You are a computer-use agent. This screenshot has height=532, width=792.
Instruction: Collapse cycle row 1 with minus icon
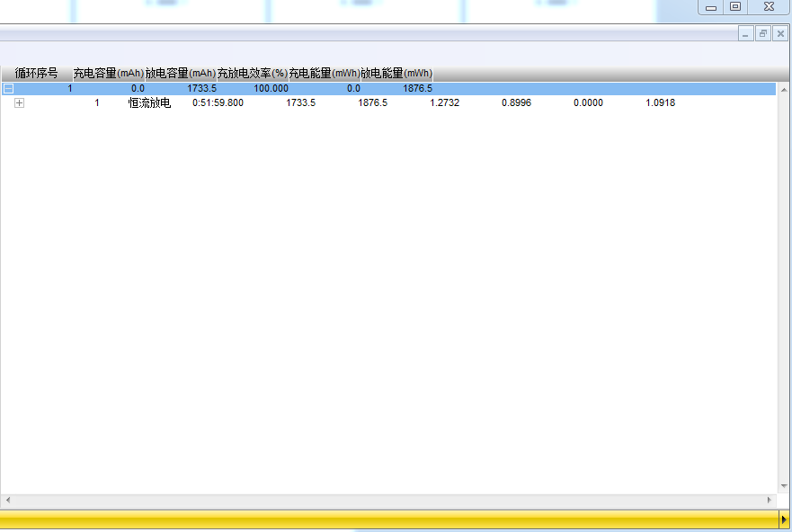tap(8, 89)
